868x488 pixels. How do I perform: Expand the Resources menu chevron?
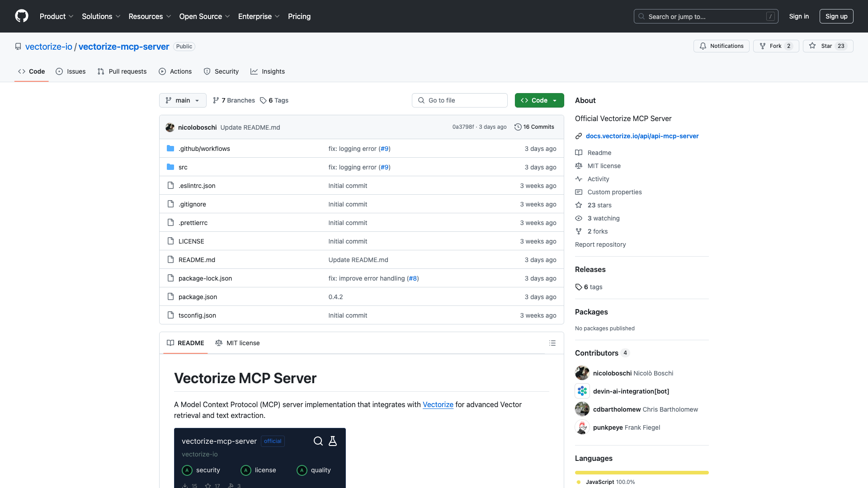click(168, 16)
